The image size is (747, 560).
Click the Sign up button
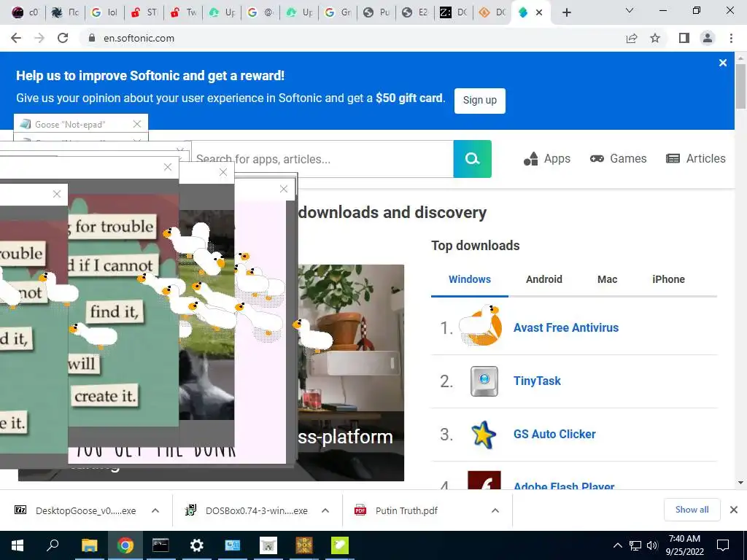point(480,101)
